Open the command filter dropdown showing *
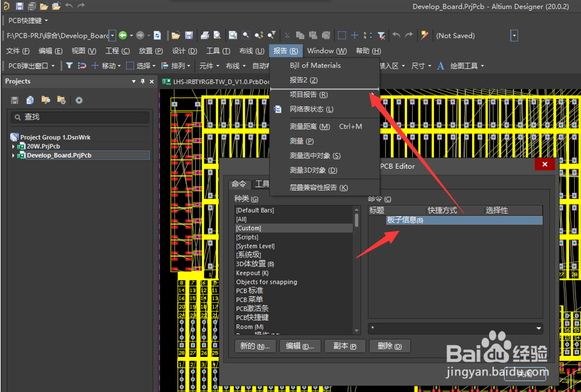The image size is (581, 392). [538, 329]
